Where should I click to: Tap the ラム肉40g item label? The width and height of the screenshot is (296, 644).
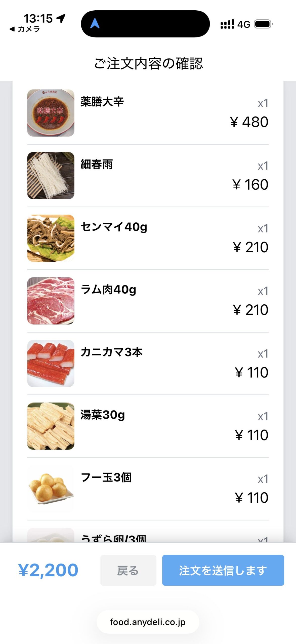pyautogui.click(x=108, y=290)
